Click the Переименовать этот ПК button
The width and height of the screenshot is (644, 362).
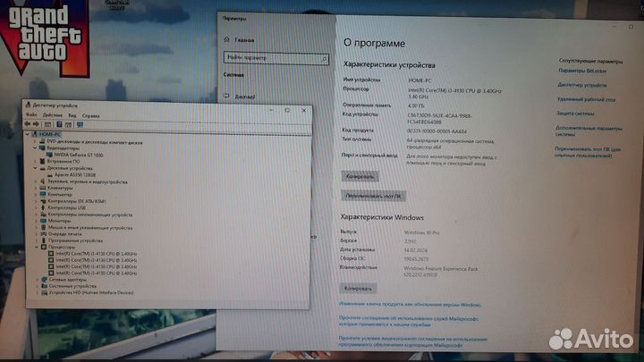373,196
